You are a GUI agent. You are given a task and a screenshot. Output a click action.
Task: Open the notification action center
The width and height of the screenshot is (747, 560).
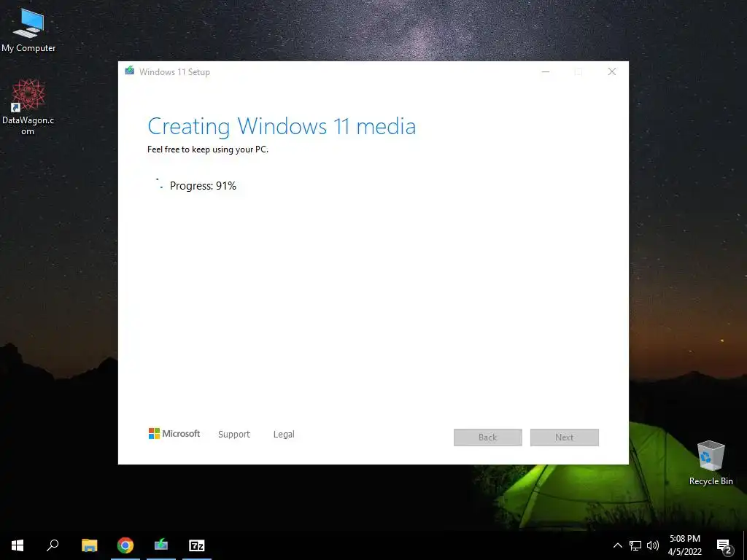[724, 546]
